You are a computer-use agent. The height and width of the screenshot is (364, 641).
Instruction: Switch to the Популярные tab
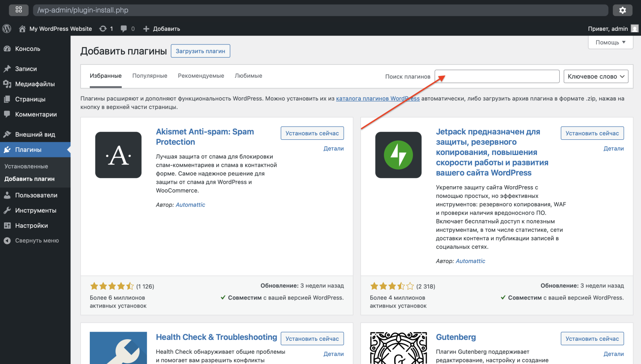pos(150,76)
